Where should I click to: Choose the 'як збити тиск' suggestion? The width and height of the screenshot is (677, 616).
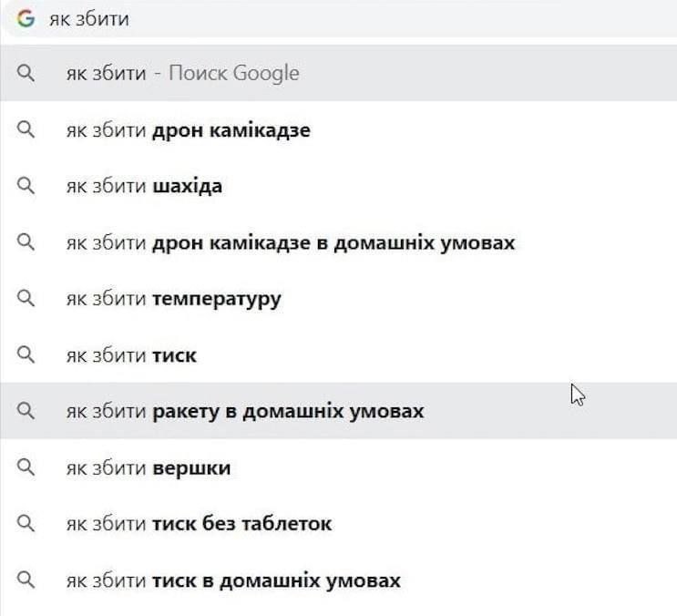339,354
